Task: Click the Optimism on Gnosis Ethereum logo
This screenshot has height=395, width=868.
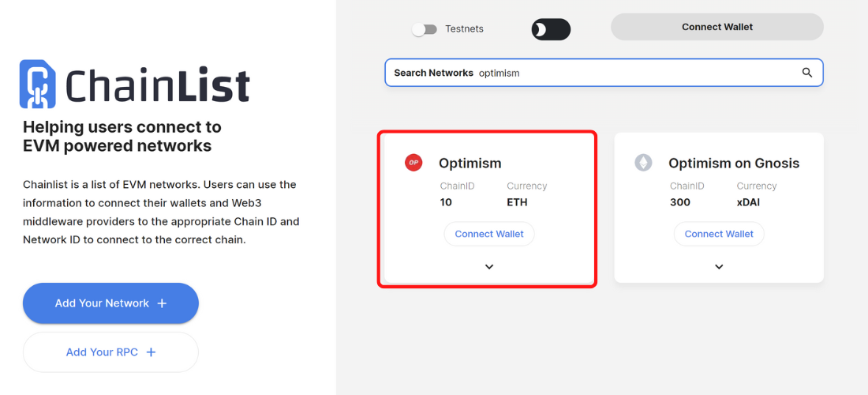Action: click(644, 163)
